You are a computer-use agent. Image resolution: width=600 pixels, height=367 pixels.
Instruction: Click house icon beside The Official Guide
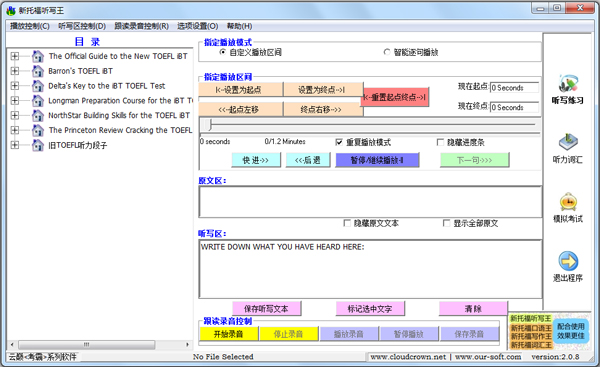tap(38, 56)
